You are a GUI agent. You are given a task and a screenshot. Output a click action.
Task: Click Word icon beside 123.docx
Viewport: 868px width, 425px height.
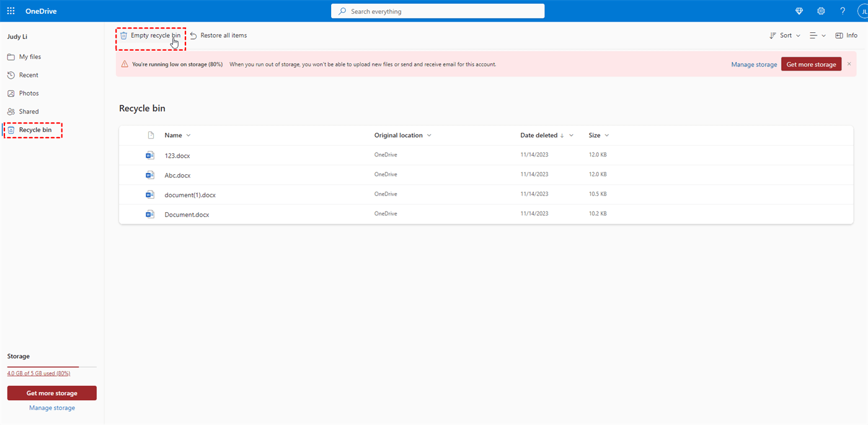(x=149, y=155)
